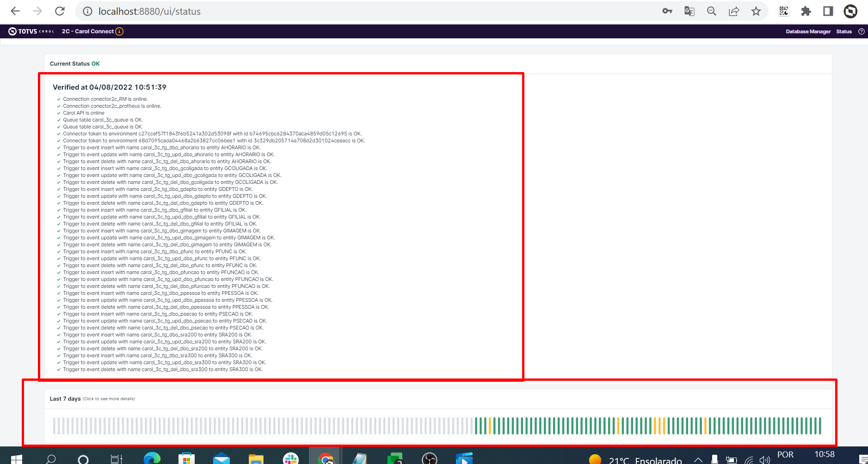Click the browser forward arrow
Image resolution: width=868 pixels, height=464 pixels.
[37, 11]
